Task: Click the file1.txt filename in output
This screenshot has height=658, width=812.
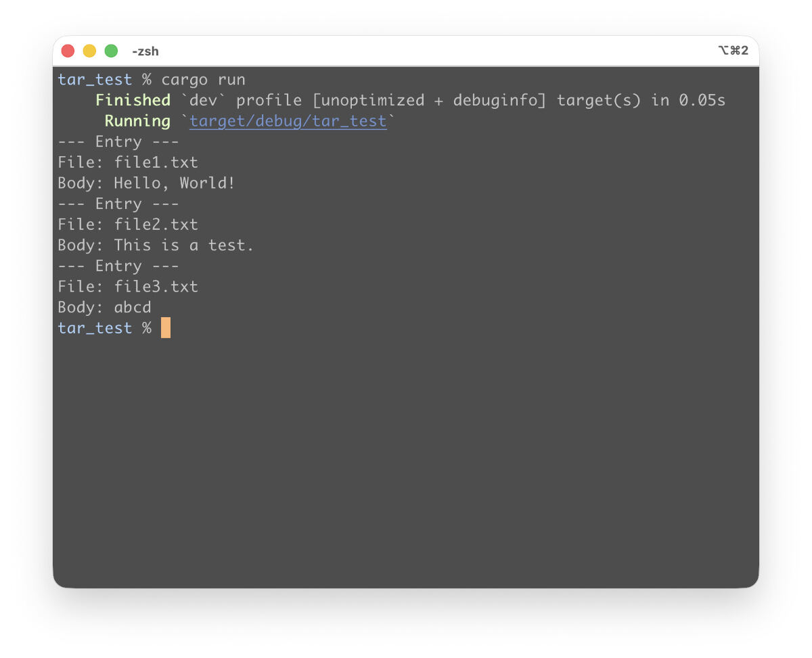Action: click(x=156, y=162)
